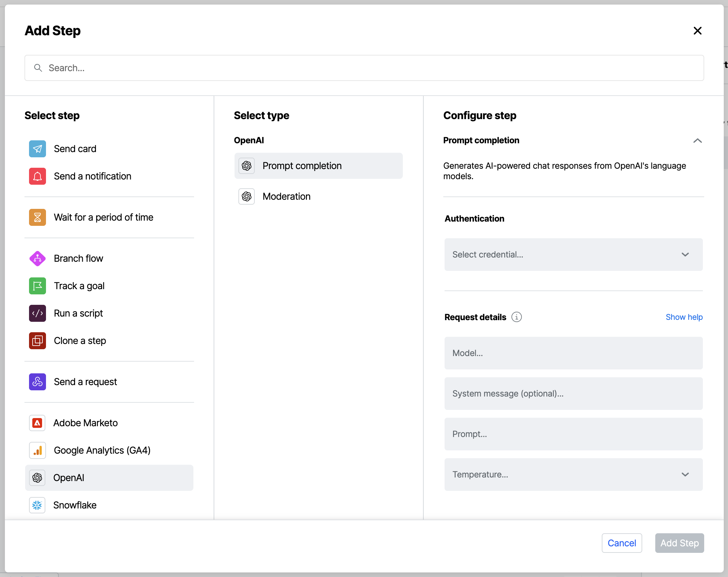This screenshot has height=577, width=728.
Task: Open the Select credential dropdown
Action: coord(573,255)
